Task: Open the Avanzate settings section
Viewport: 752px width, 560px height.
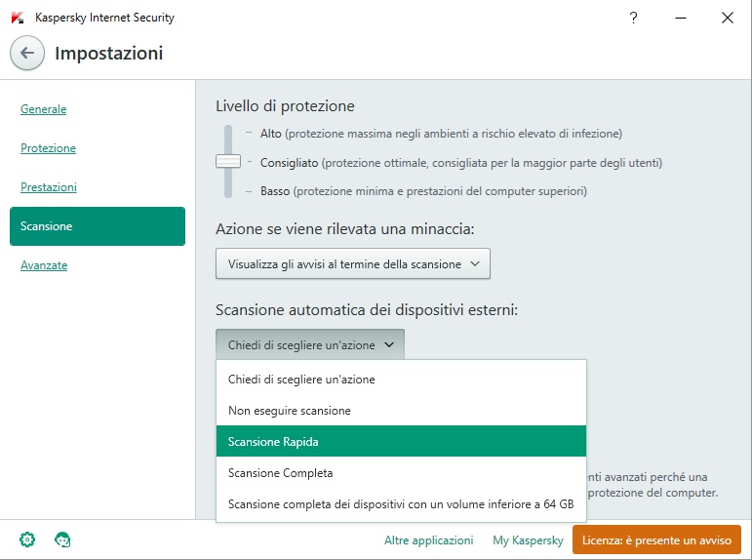Action: pyautogui.click(x=44, y=265)
